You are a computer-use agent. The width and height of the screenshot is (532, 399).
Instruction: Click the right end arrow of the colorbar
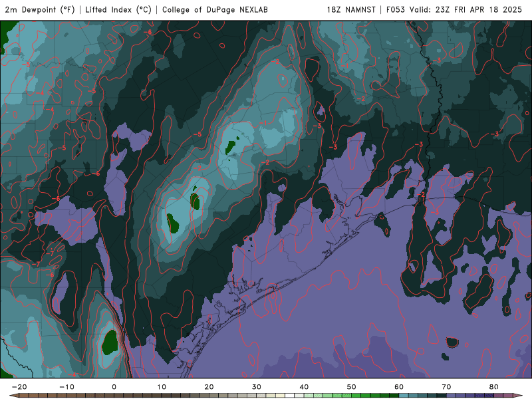[x=517, y=396]
